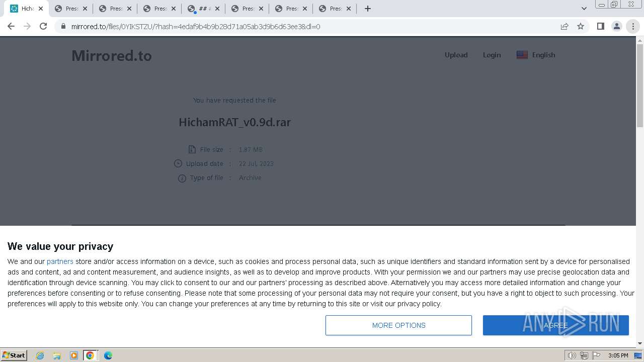Click the Action Center flag icon
This screenshot has height=362, width=644.
[595, 355]
